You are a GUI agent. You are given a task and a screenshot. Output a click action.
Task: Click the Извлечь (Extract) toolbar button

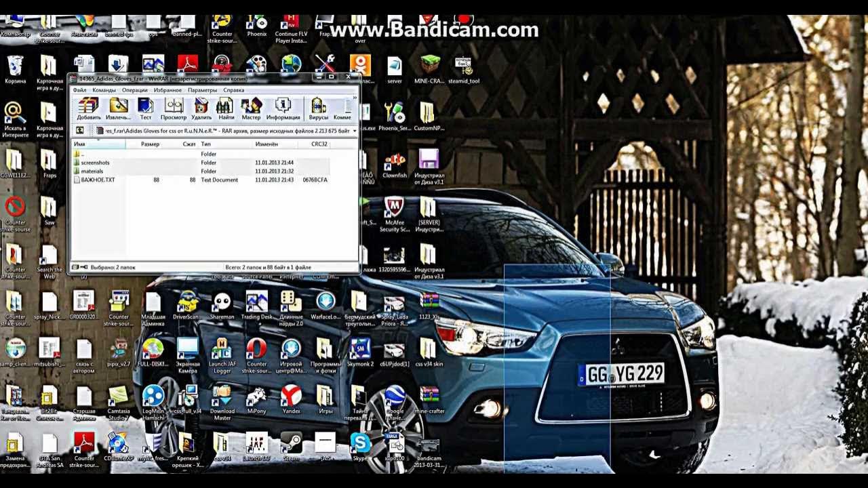point(118,109)
